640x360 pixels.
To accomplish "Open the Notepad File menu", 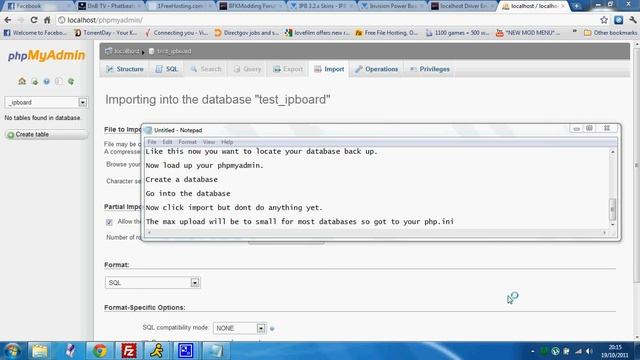I will 152,142.
